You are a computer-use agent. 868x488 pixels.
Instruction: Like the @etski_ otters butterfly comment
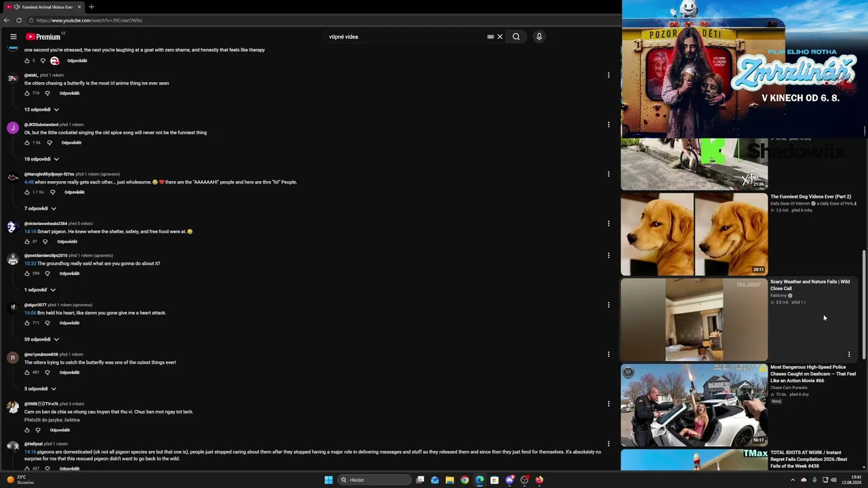[x=27, y=94]
